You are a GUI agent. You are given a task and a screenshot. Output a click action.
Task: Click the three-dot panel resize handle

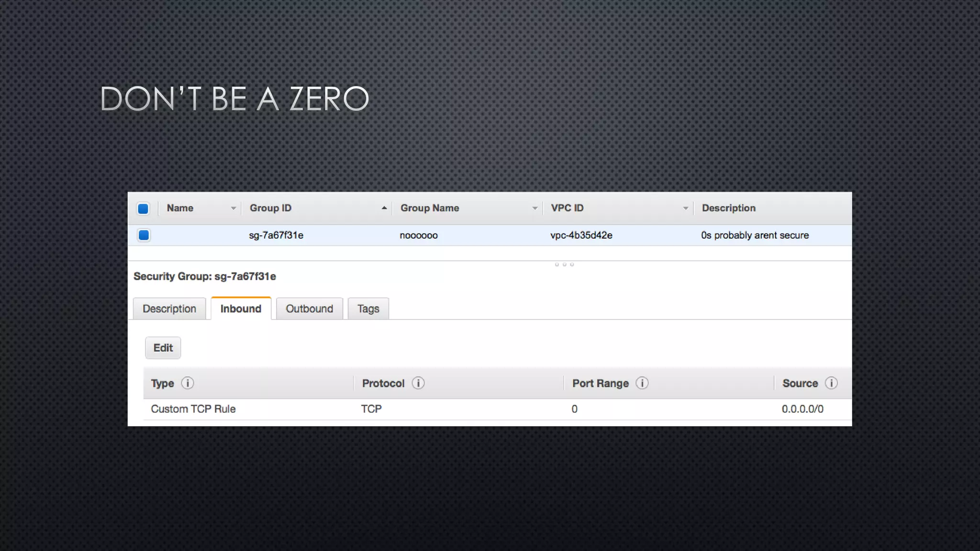564,264
